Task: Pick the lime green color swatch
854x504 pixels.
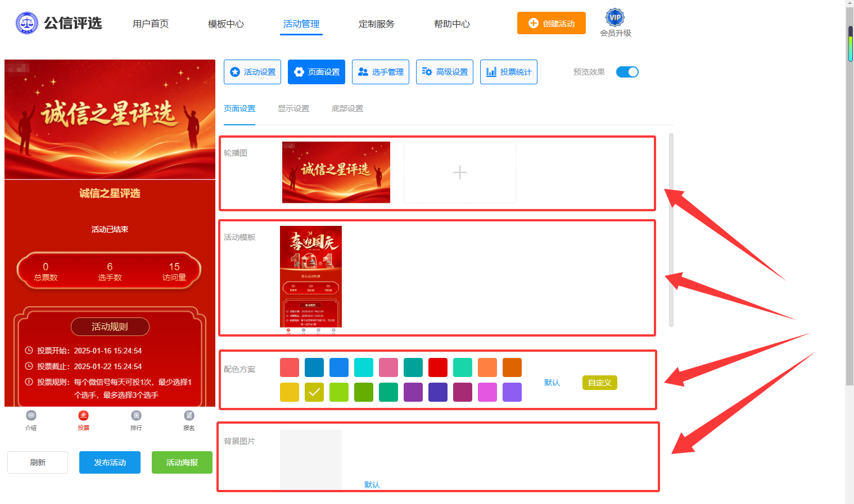Action: pos(339,392)
